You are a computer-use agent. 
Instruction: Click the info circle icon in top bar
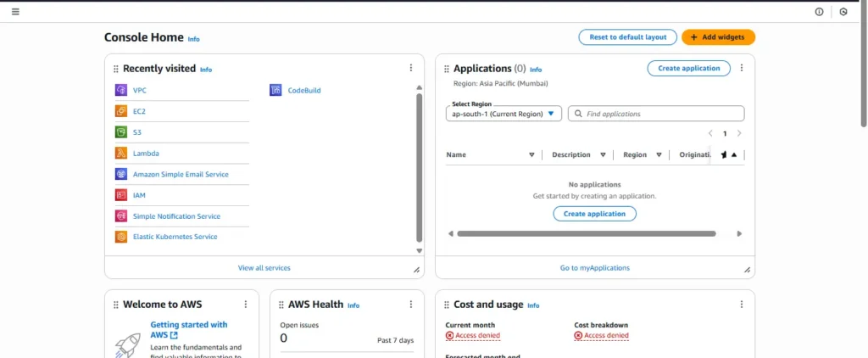(820, 12)
